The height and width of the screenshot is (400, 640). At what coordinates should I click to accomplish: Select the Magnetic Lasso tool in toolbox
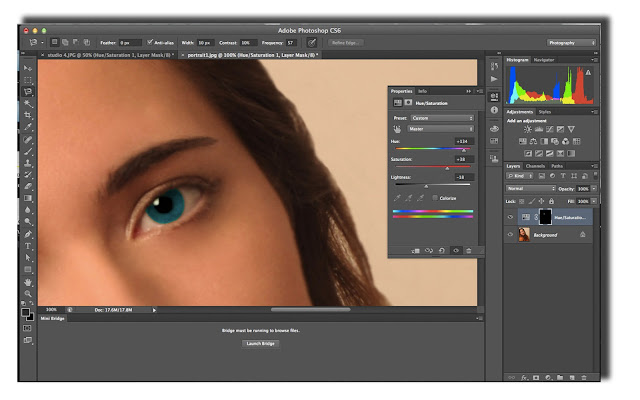click(x=27, y=91)
